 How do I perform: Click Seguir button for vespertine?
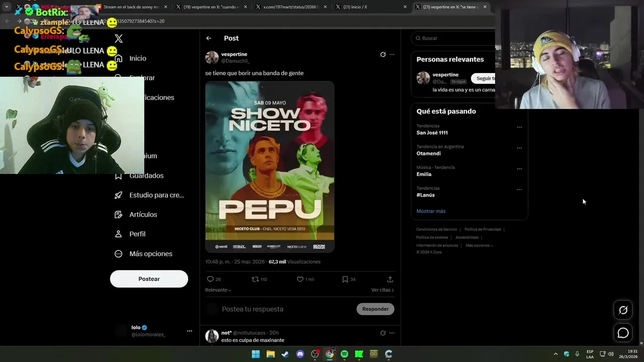[484, 78]
